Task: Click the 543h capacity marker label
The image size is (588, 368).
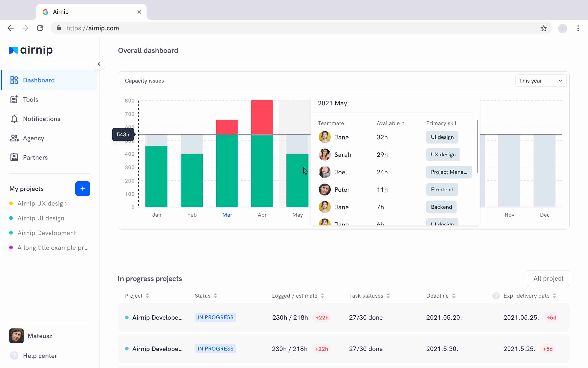Action: (x=123, y=134)
